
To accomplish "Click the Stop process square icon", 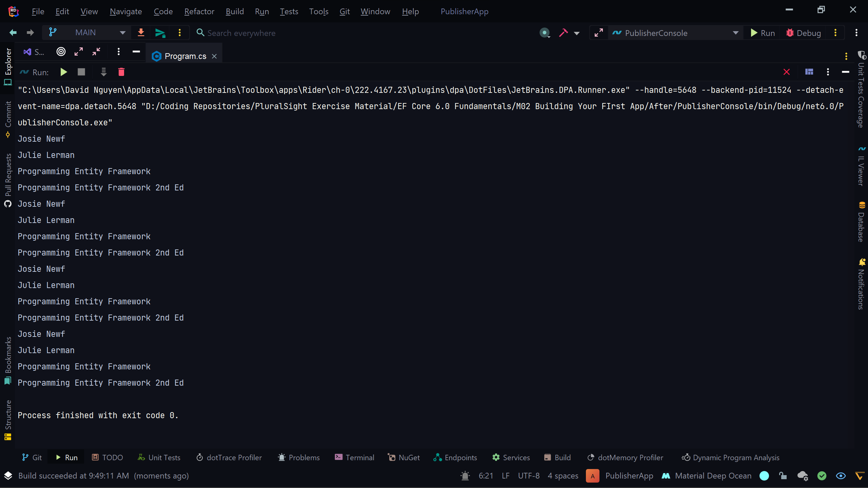I will point(81,72).
